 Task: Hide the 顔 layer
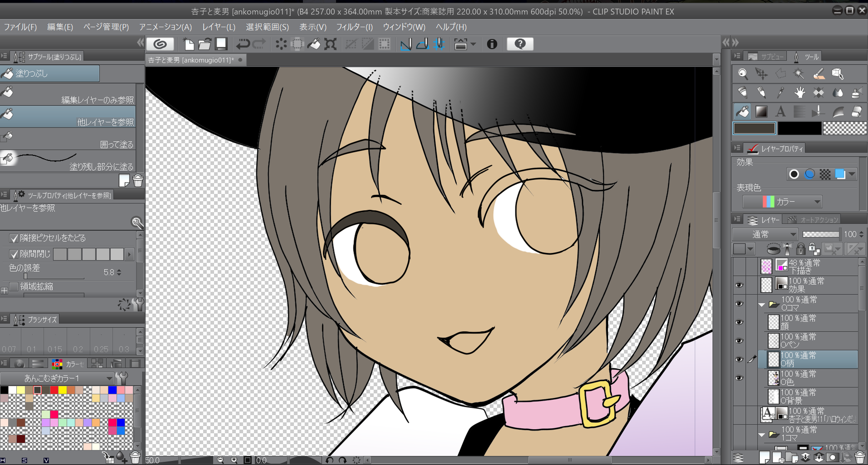(x=739, y=322)
